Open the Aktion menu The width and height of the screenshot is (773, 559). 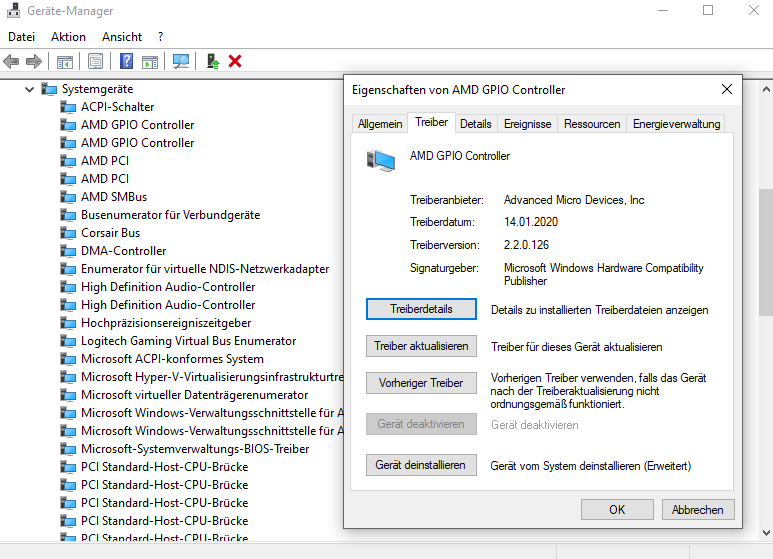point(68,37)
